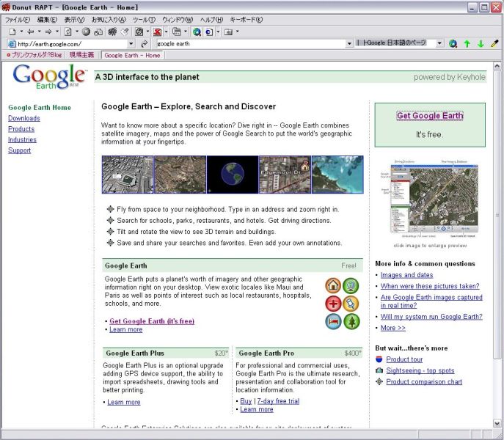Click the red X block icon
The width and height of the screenshot is (504, 440).
157,32
